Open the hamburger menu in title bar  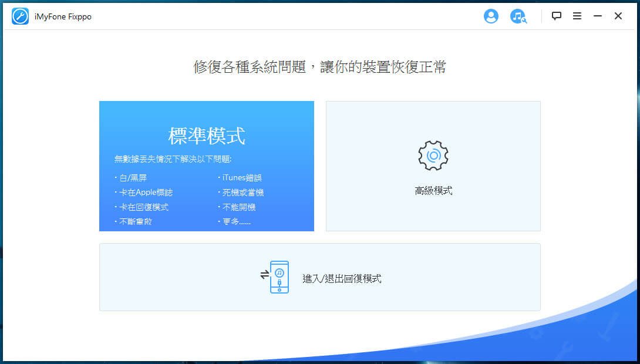(x=577, y=16)
